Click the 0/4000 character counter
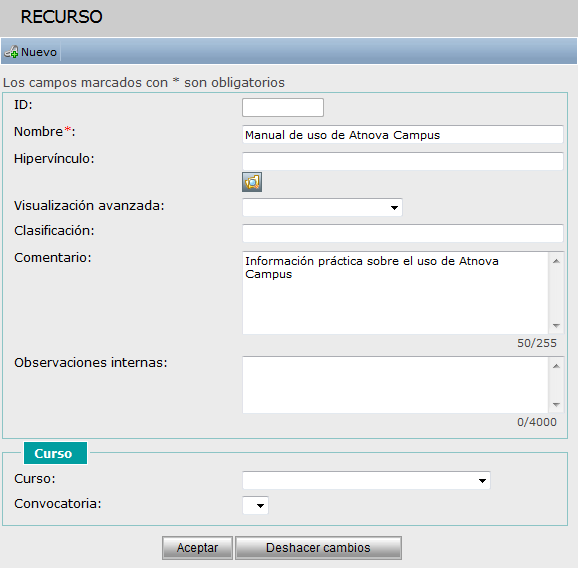This screenshot has height=568, width=578. click(x=537, y=422)
